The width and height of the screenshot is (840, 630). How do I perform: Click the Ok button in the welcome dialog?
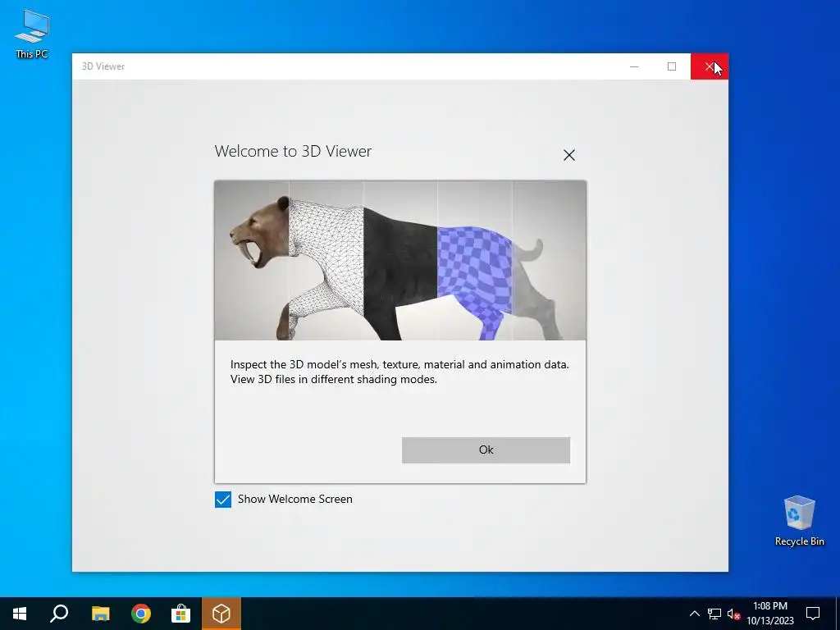(486, 450)
